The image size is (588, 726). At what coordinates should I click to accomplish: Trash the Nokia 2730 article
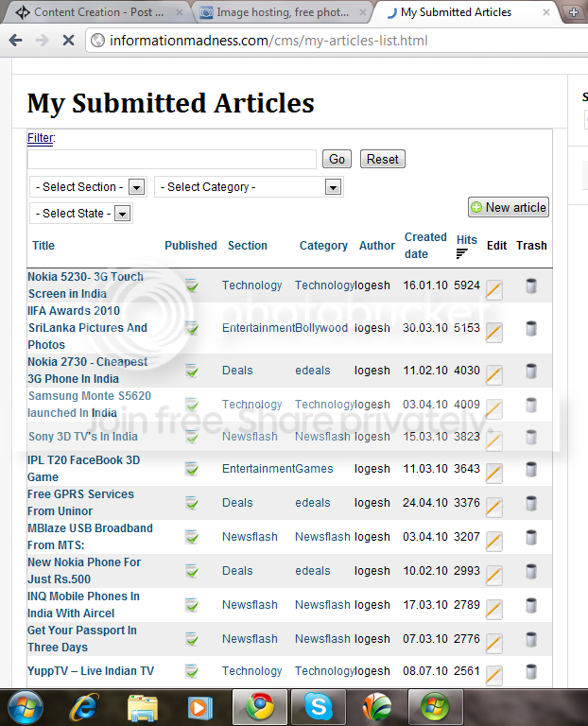tap(531, 371)
